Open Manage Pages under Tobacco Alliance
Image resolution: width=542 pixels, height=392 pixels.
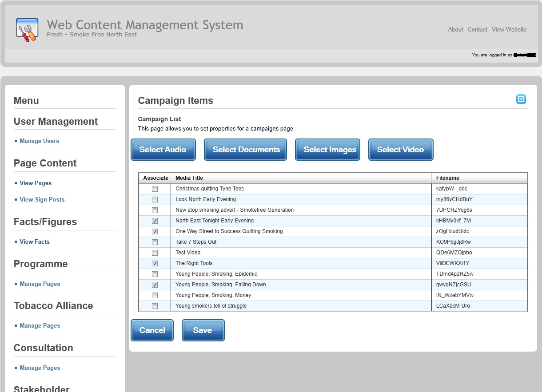coord(40,326)
